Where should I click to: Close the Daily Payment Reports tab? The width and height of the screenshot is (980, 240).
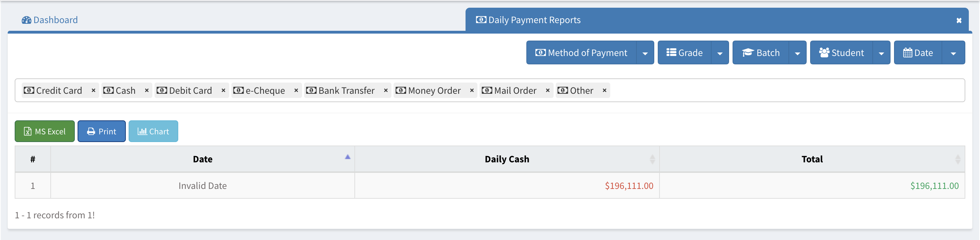click(x=959, y=21)
